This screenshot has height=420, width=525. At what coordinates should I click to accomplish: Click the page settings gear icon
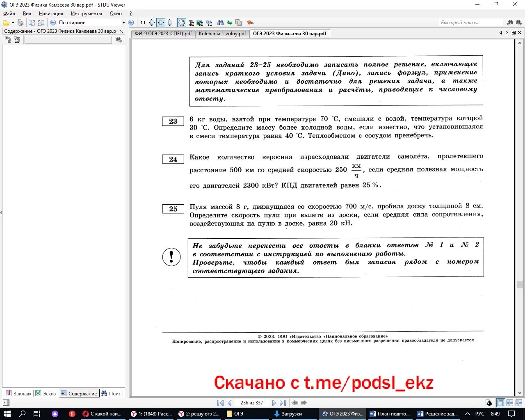(488, 403)
